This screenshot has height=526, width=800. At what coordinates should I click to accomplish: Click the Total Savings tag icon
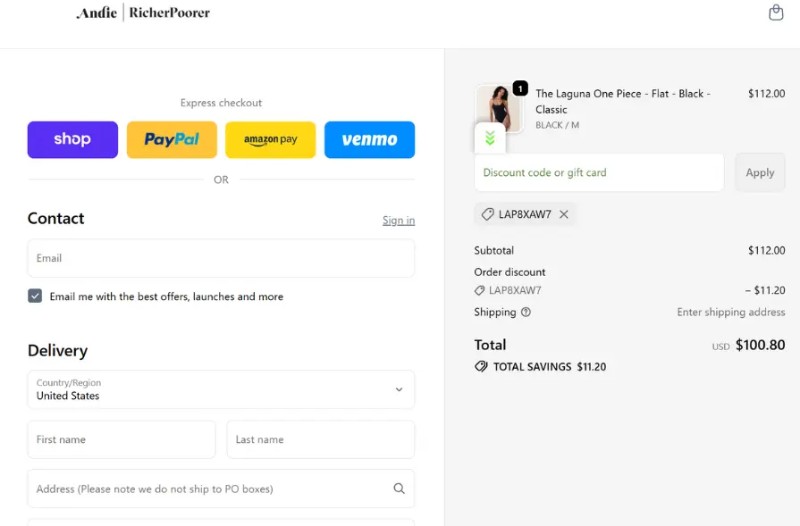(481, 367)
